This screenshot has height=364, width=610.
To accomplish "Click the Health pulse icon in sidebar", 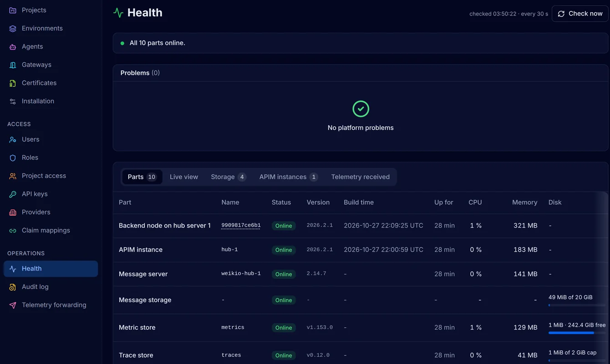I will tap(13, 268).
